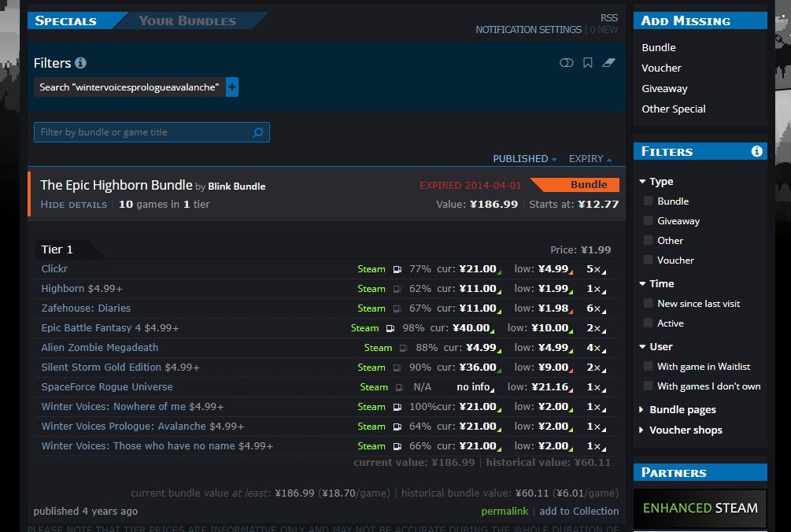Click card icon in Those who have no name row
The width and height of the screenshot is (791, 532).
pyautogui.click(x=397, y=446)
